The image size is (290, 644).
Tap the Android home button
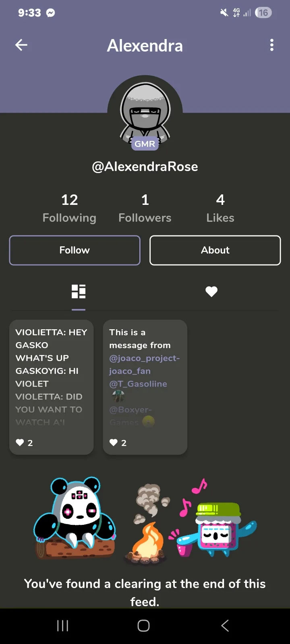coord(144,625)
